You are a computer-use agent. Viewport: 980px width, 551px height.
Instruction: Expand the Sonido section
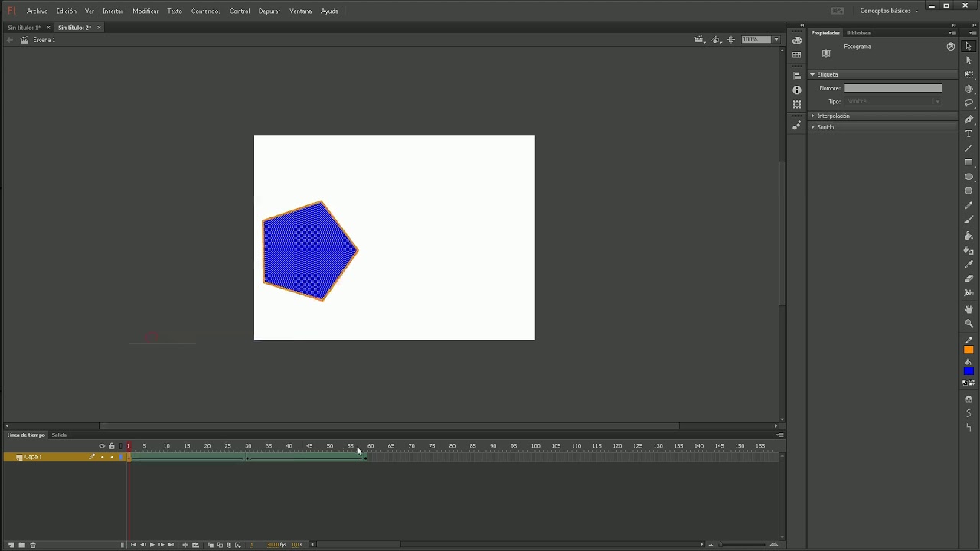coord(812,127)
